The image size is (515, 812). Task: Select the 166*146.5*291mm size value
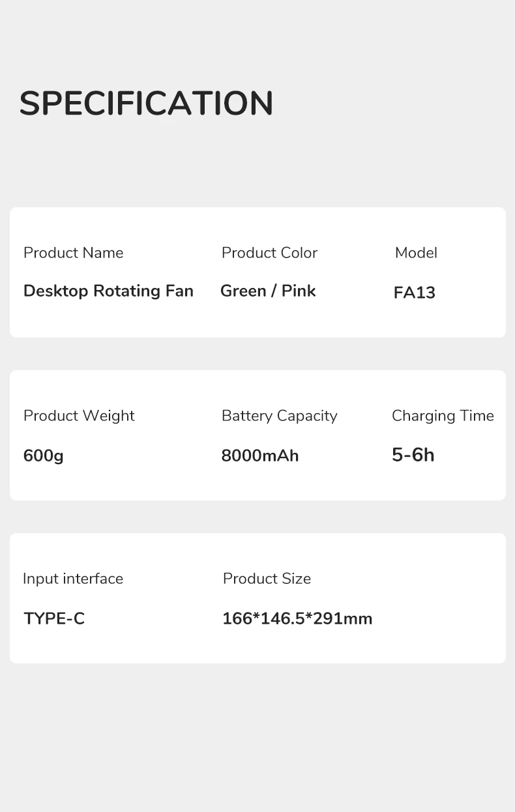pyautogui.click(x=297, y=618)
